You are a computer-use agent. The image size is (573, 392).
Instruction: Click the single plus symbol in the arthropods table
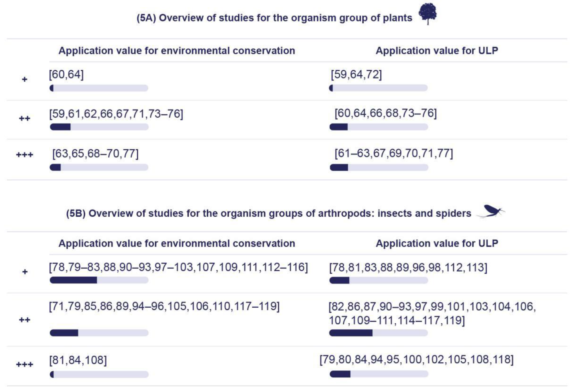25,272
